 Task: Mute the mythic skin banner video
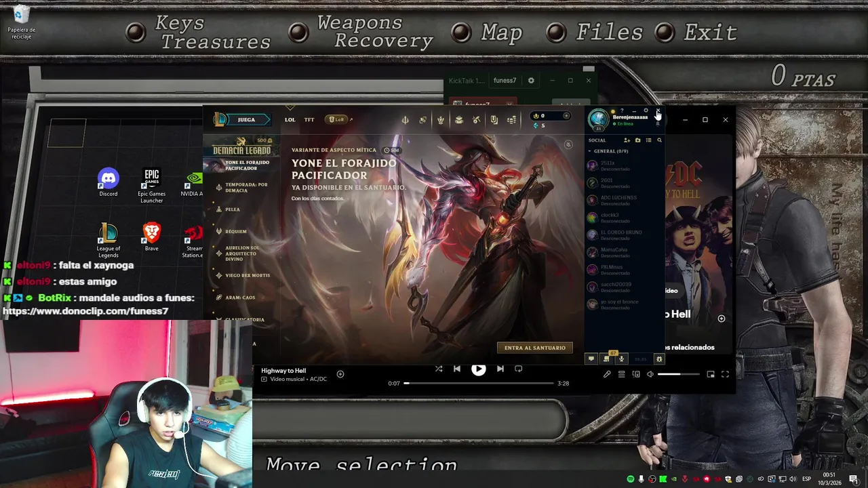point(569,144)
